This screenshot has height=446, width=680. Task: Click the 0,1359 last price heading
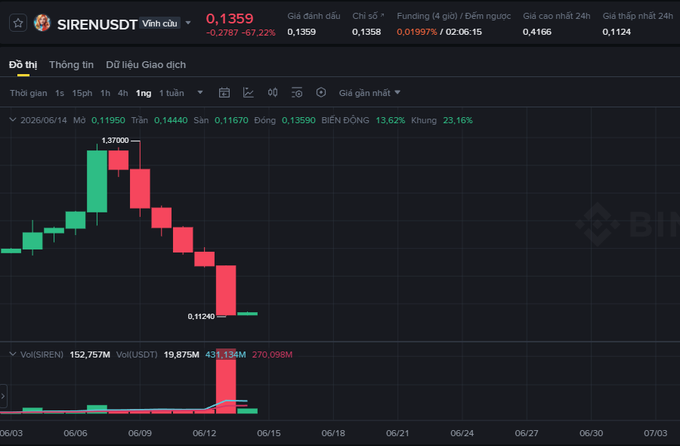tap(229, 18)
